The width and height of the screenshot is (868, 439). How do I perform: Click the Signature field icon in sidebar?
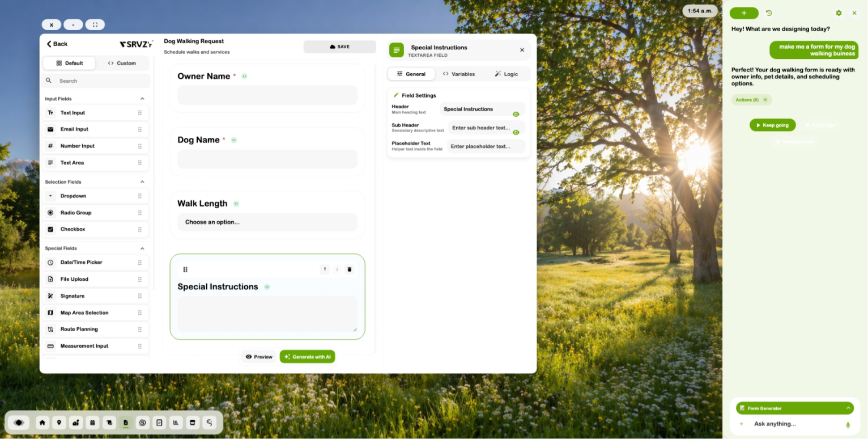click(x=50, y=296)
